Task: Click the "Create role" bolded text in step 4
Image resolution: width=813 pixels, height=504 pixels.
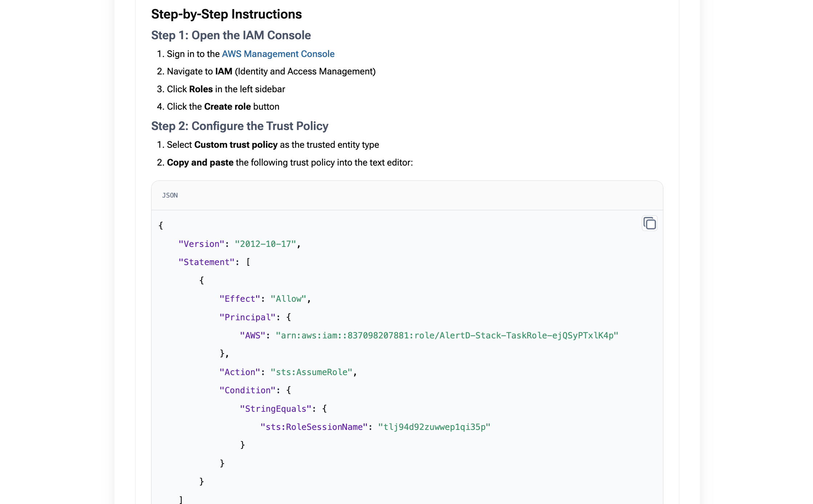Action: [x=227, y=106]
